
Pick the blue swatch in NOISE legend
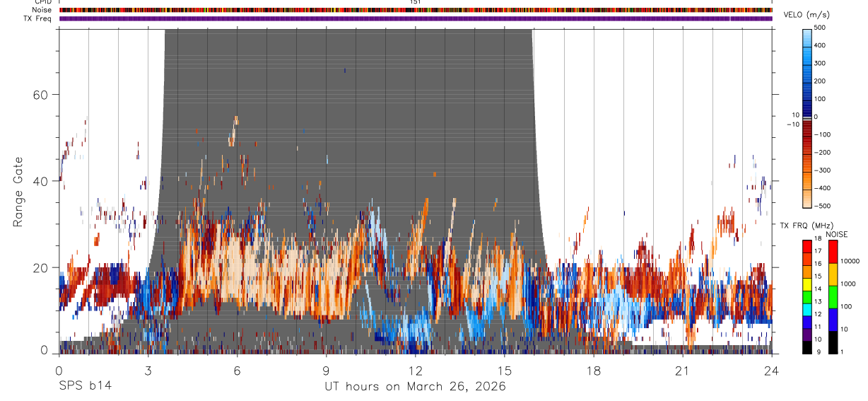pyautogui.click(x=833, y=320)
